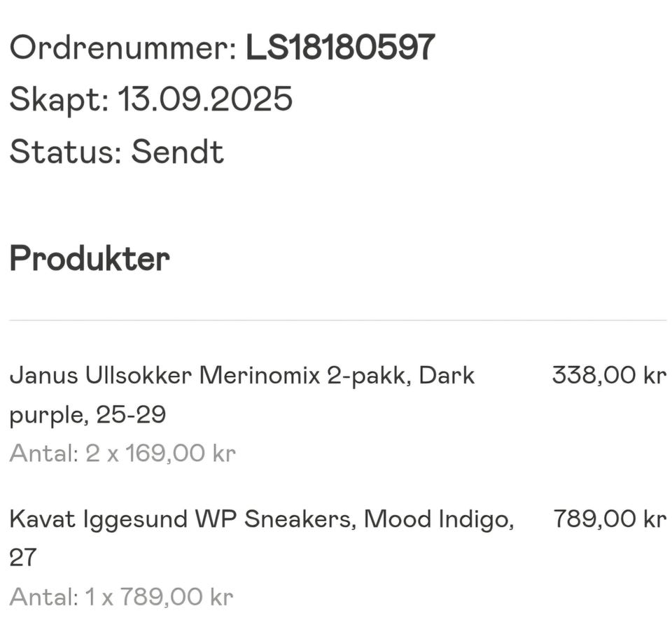Open the Kavat Iggesund WP Sneakers product

pos(182,519)
